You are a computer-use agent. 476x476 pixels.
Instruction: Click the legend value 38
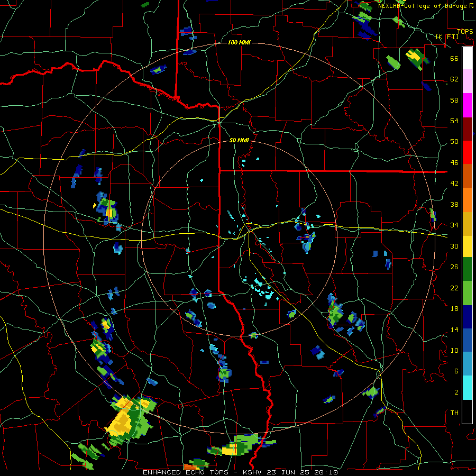click(454, 204)
